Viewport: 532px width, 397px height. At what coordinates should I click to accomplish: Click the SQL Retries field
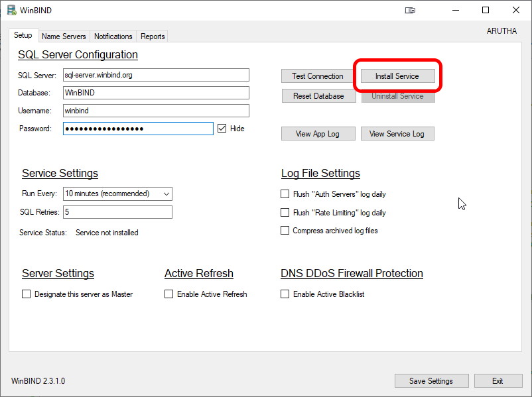click(x=117, y=212)
